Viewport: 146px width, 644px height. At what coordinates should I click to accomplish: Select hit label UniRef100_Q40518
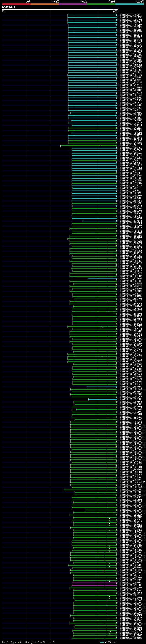click(131, 110)
